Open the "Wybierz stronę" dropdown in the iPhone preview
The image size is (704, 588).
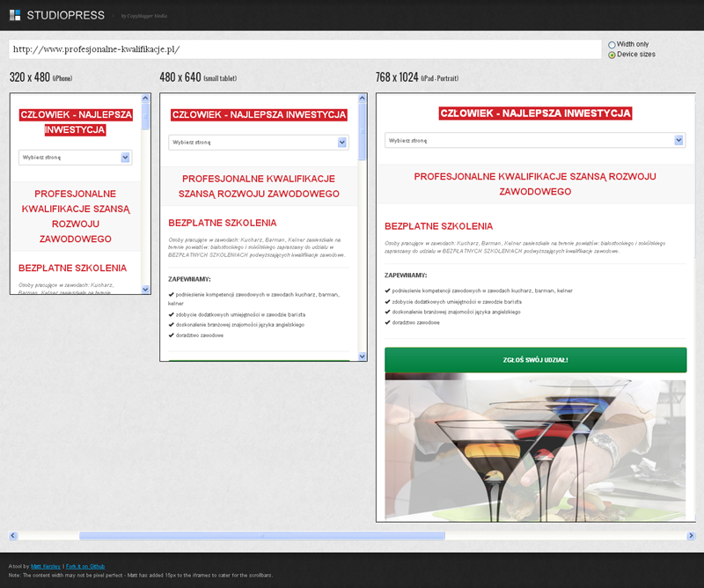pos(75,158)
